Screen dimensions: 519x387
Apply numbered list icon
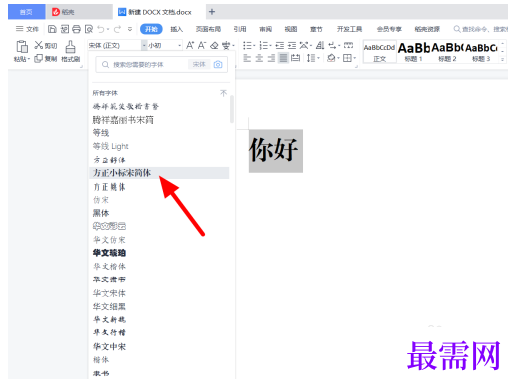pyautogui.click(x=264, y=45)
